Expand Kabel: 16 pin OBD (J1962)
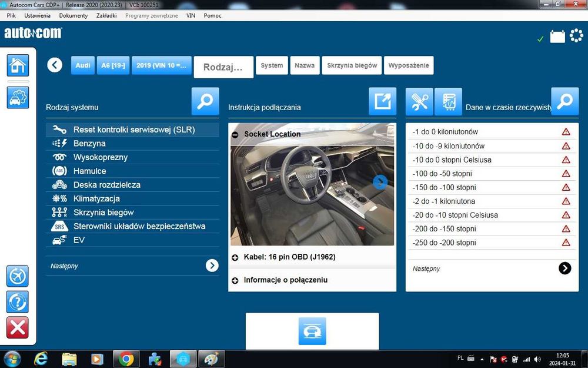The image size is (588, 368). [235, 258]
